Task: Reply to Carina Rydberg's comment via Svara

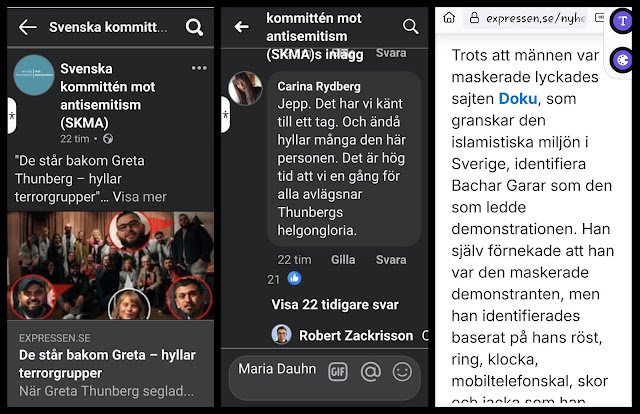Action: (391, 260)
